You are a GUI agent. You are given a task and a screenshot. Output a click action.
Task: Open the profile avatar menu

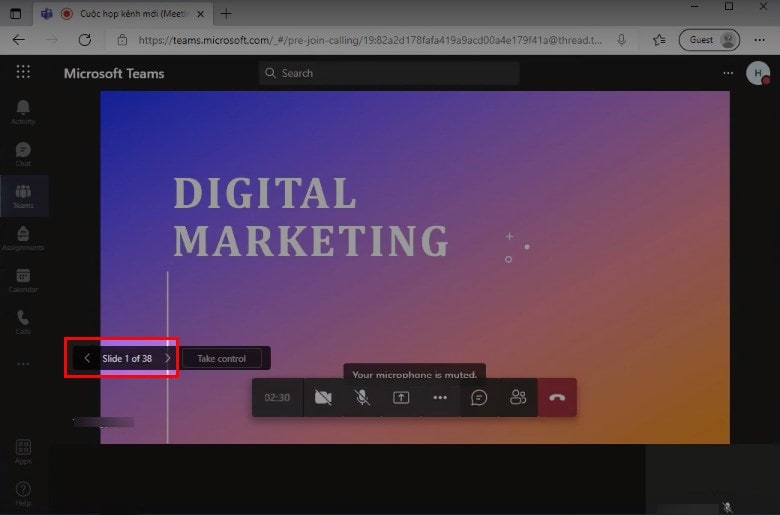point(758,73)
